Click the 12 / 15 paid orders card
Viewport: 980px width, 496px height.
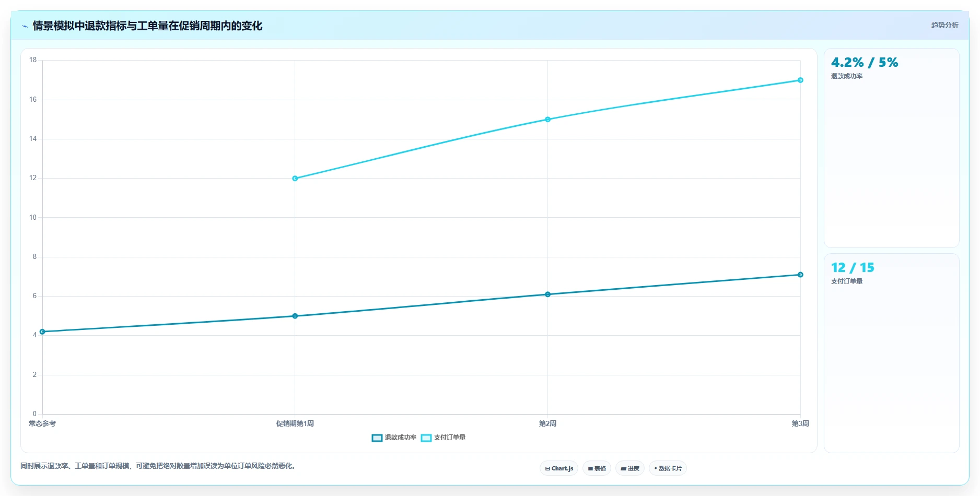[x=892, y=353]
